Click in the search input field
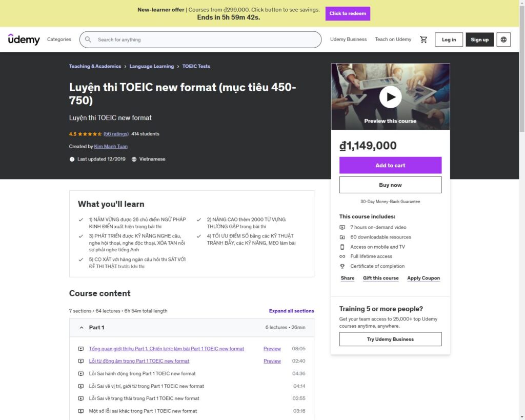The height and width of the screenshot is (420, 525). coord(205,39)
